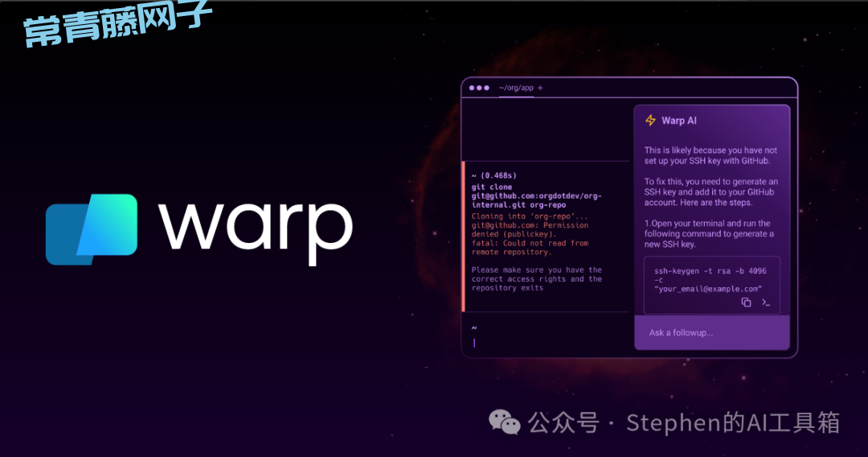This screenshot has height=457, width=868.
Task: Click the middle window control dot
Action: pyautogui.click(x=479, y=88)
